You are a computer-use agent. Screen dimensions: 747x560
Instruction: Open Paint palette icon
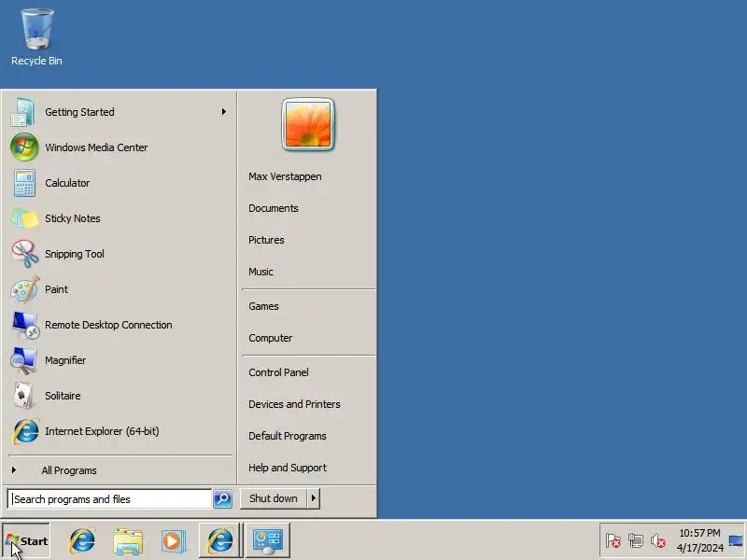coord(24,289)
